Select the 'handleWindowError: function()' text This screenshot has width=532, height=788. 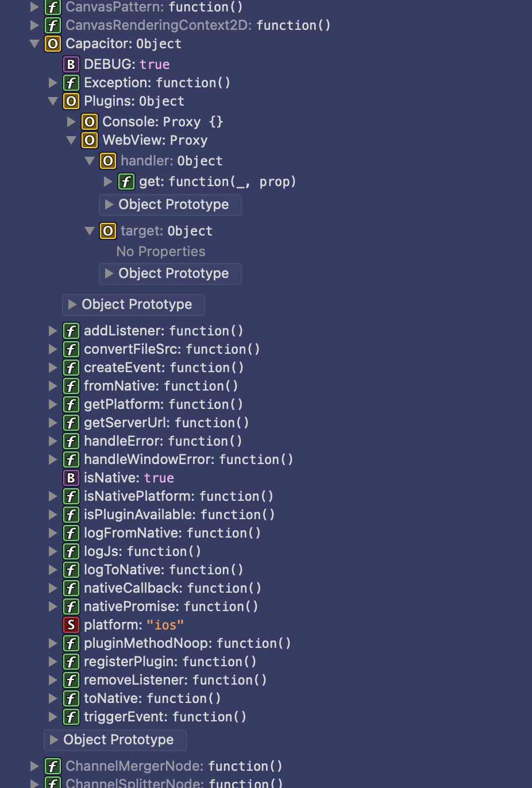click(189, 459)
